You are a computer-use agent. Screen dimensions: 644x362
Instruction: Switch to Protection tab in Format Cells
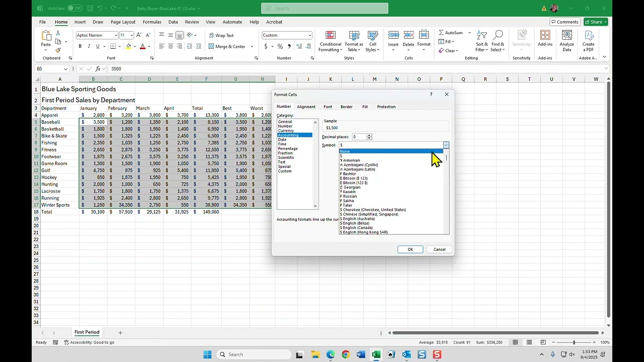tap(386, 107)
